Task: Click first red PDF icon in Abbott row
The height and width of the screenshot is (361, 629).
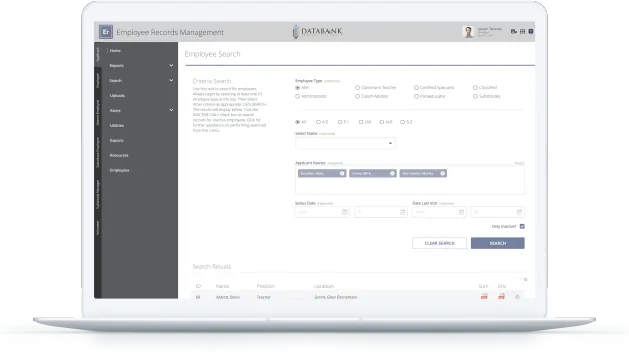Action: [x=484, y=296]
